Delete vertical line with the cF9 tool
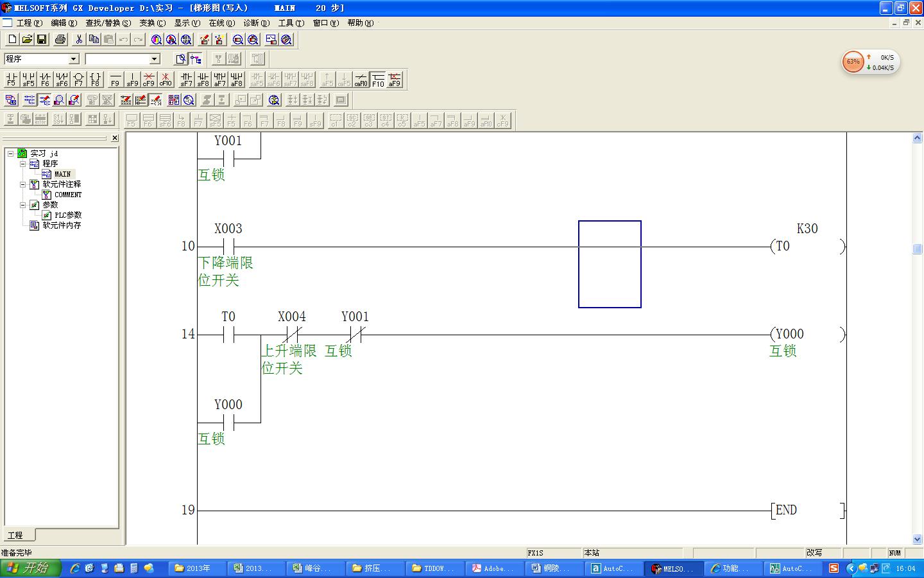This screenshot has height=578, width=924. [149, 79]
